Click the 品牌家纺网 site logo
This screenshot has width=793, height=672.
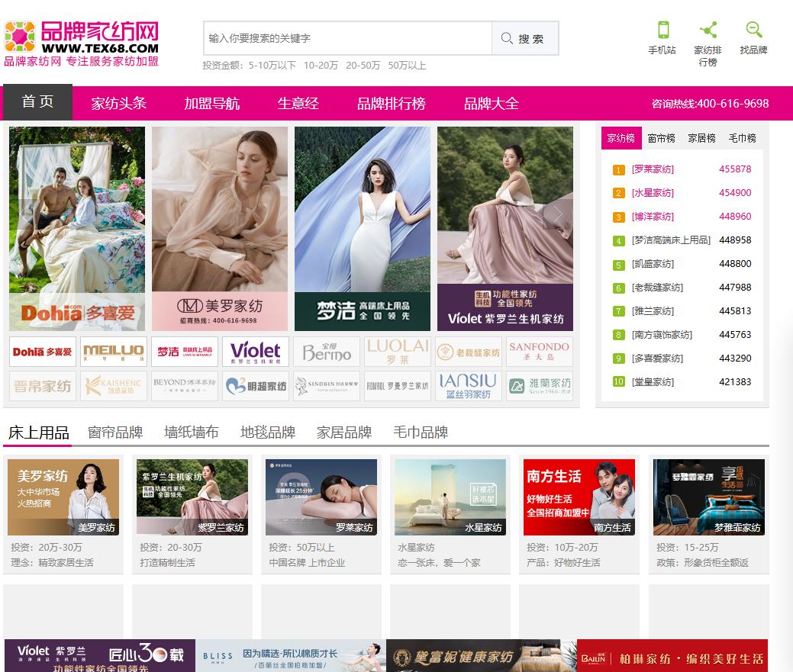click(x=82, y=43)
